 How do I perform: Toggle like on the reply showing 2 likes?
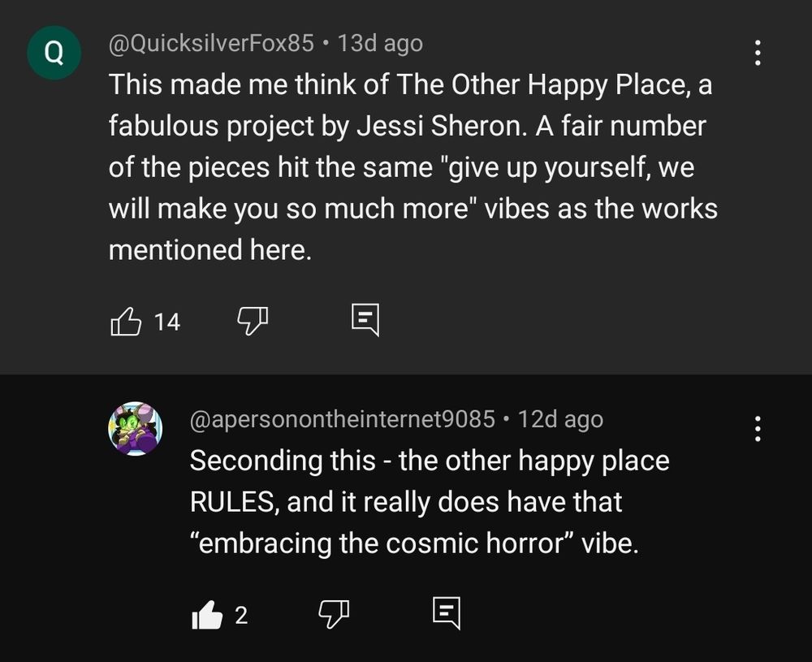(206, 616)
